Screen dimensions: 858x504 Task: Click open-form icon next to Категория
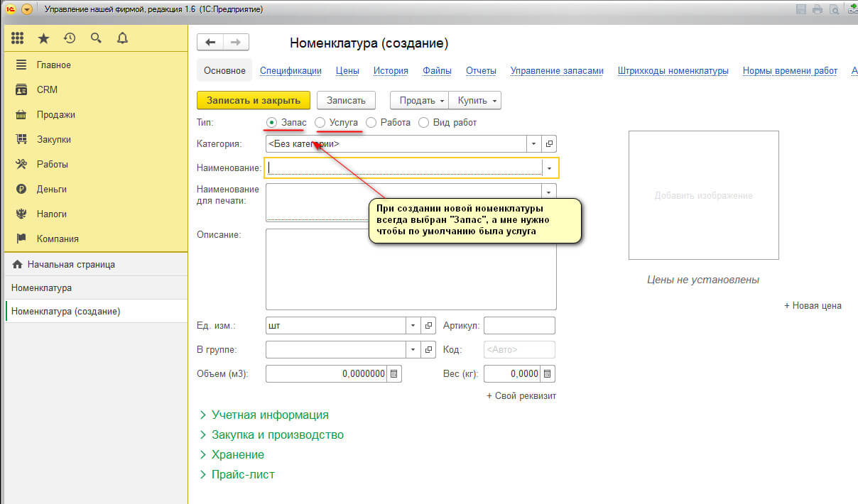(x=549, y=143)
